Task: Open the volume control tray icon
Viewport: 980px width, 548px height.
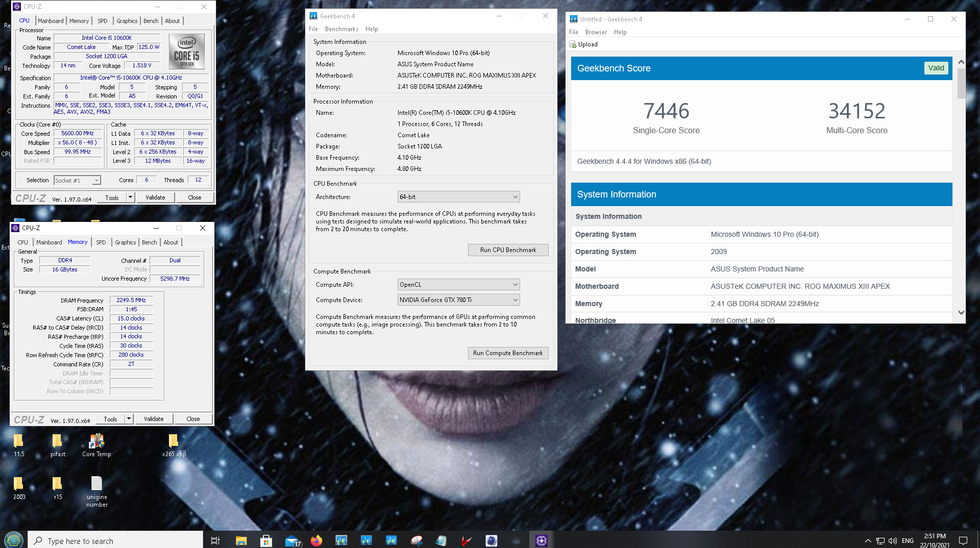Action: [893, 541]
